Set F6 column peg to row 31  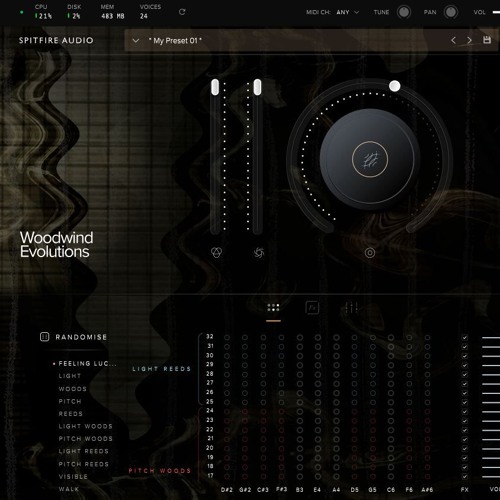pyautogui.click(x=409, y=347)
